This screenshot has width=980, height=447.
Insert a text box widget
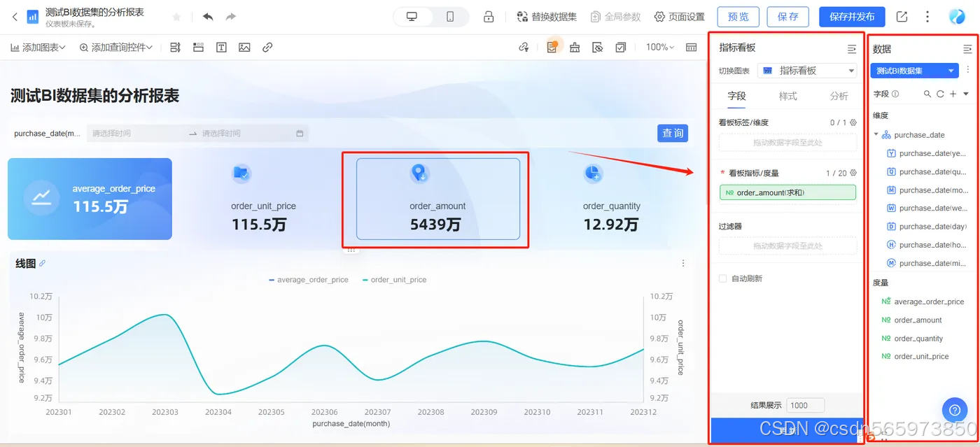click(221, 48)
